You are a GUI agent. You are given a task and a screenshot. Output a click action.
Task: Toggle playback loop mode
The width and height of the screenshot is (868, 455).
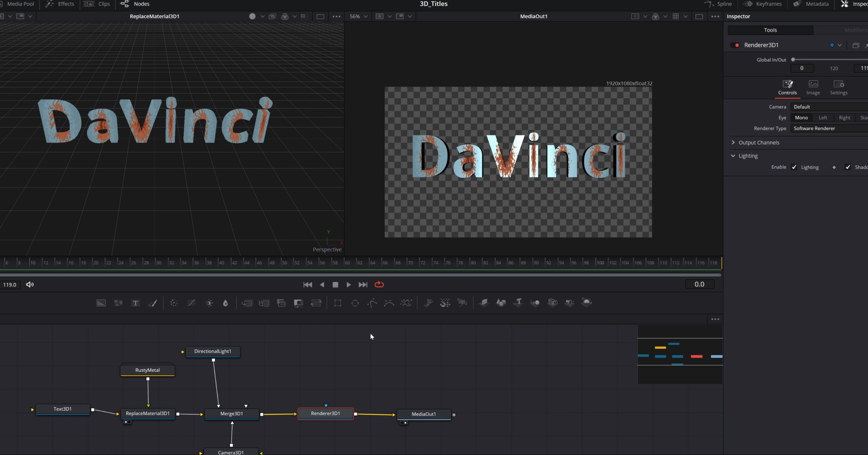pos(379,285)
